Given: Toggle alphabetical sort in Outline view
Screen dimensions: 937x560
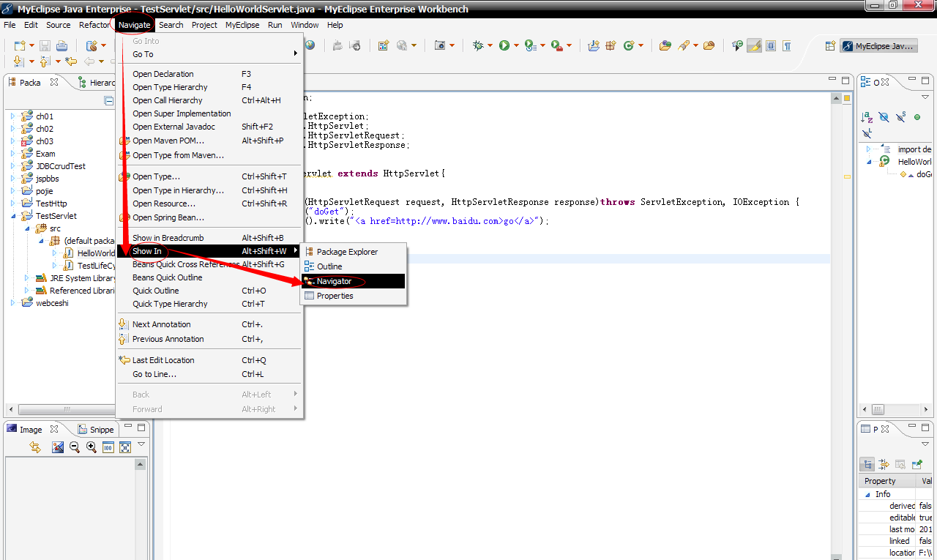Looking at the screenshot, I should click(x=867, y=117).
